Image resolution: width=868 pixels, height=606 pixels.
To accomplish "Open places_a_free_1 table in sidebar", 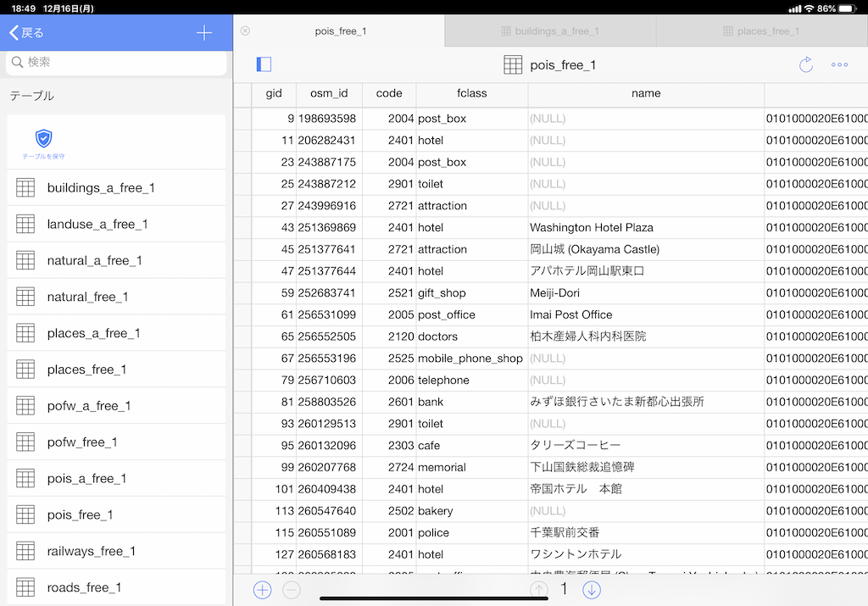I will point(116,333).
